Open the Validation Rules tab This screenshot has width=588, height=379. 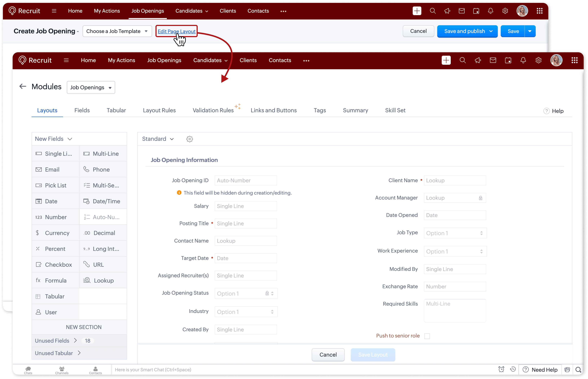point(213,111)
